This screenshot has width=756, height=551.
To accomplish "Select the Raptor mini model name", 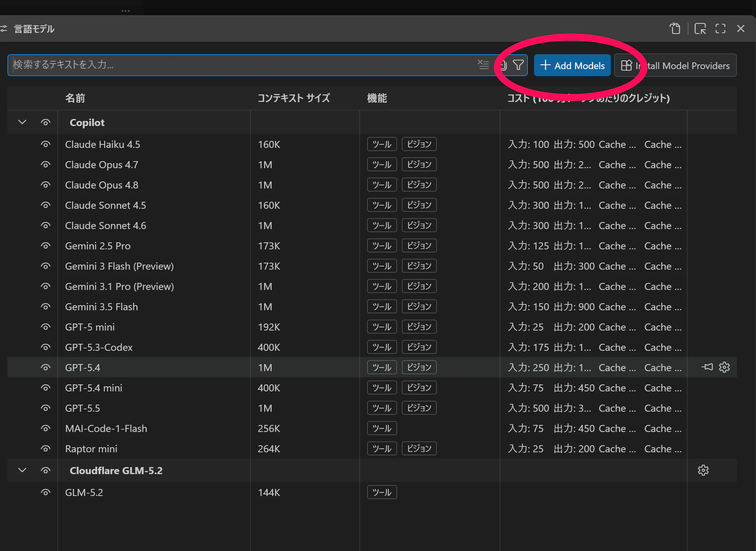I will click(91, 449).
